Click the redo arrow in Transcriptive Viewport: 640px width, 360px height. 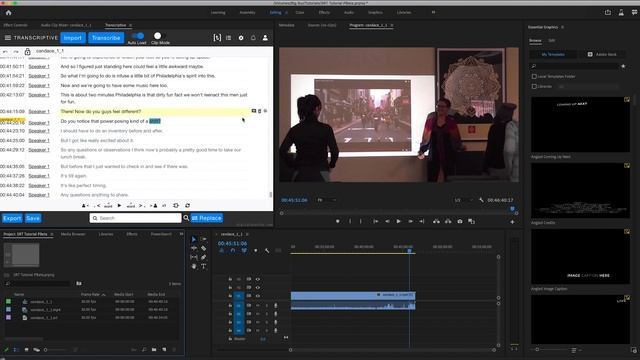(16, 51)
